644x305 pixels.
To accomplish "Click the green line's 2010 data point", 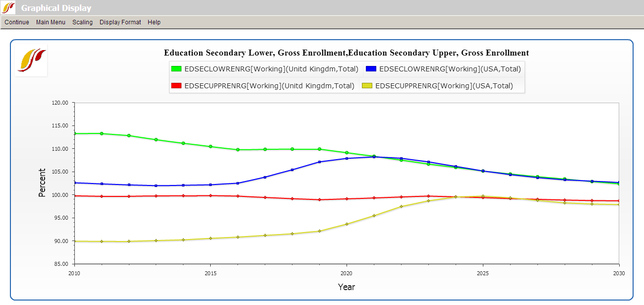I will tap(74, 133).
